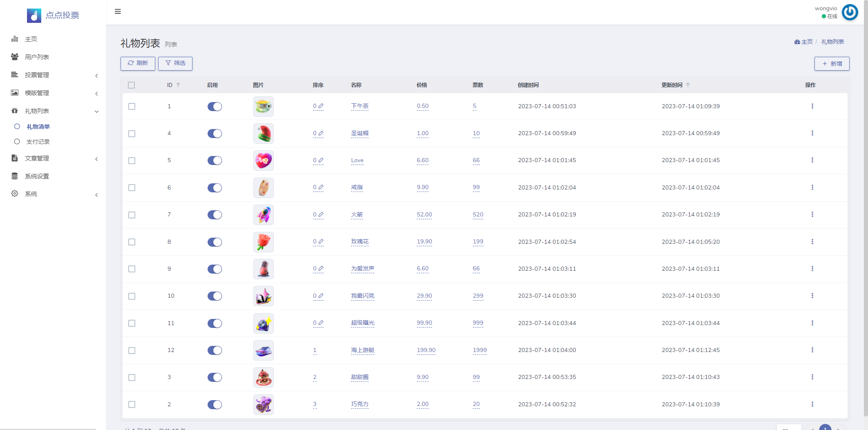Click the ID column sort arrow
This screenshot has height=430, width=868.
178,85
